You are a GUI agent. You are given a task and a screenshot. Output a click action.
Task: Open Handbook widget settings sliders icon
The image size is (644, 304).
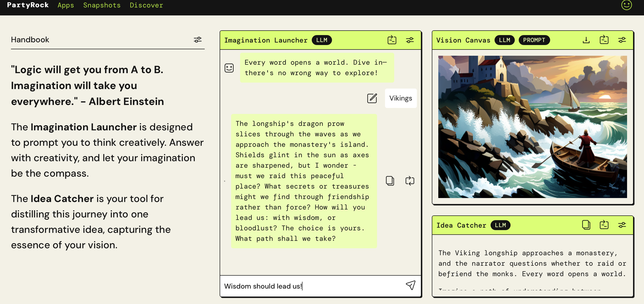tap(197, 40)
